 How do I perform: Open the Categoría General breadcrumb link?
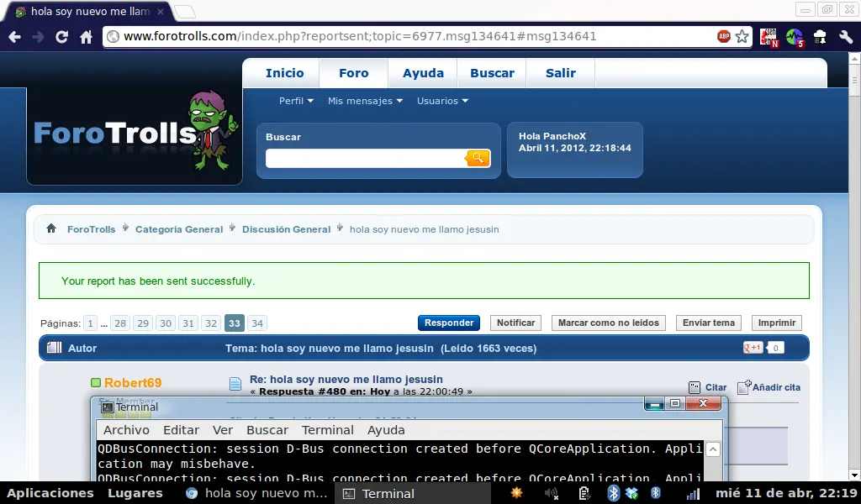click(x=179, y=229)
